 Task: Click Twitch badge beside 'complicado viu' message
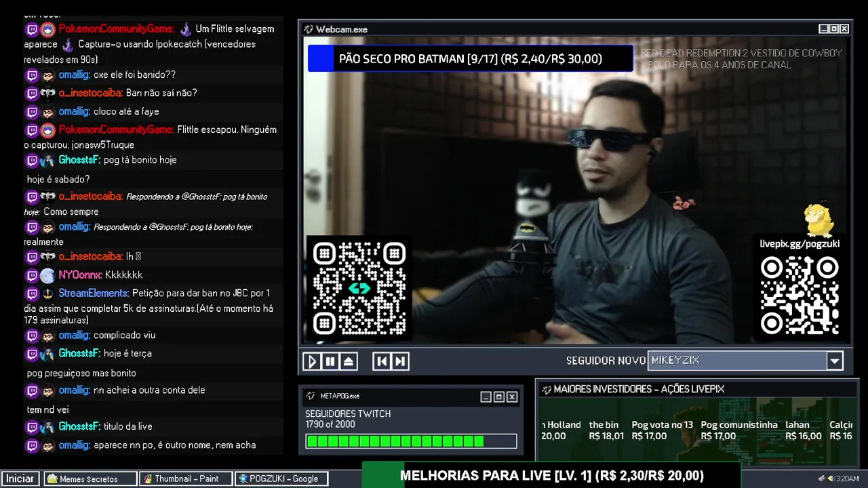click(32, 335)
